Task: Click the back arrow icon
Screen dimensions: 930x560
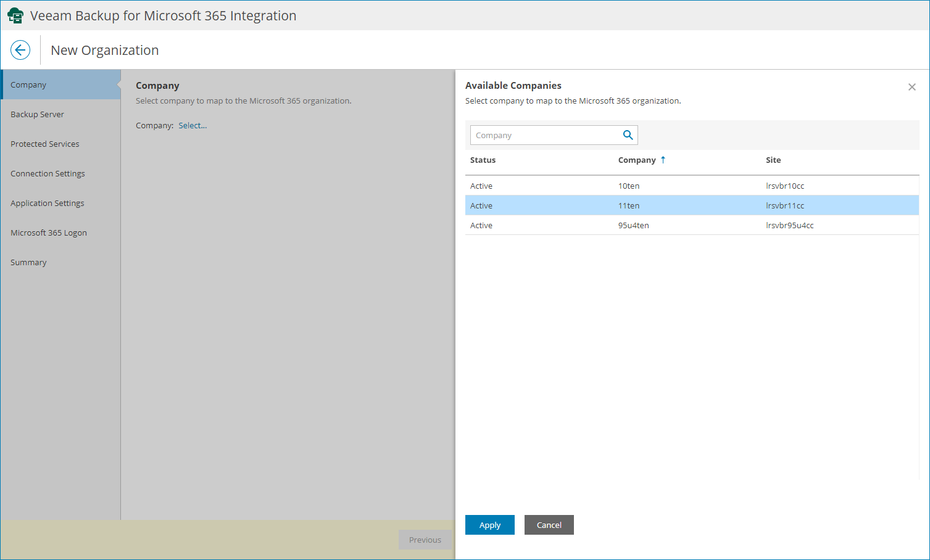Action: tap(20, 50)
